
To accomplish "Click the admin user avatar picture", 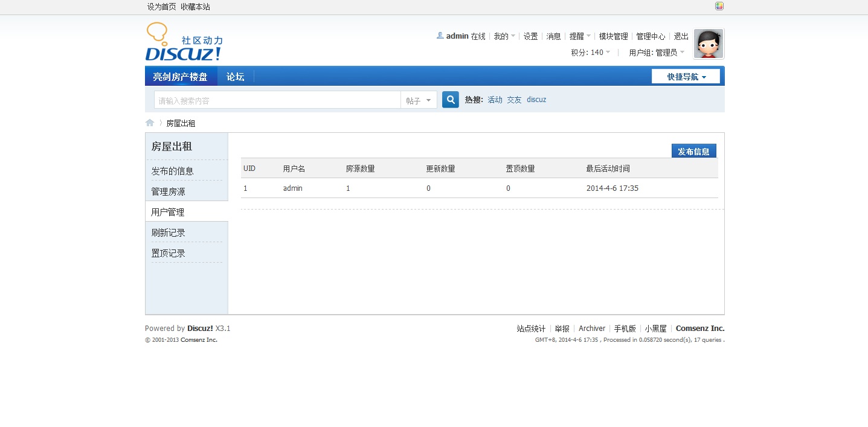I will point(708,43).
